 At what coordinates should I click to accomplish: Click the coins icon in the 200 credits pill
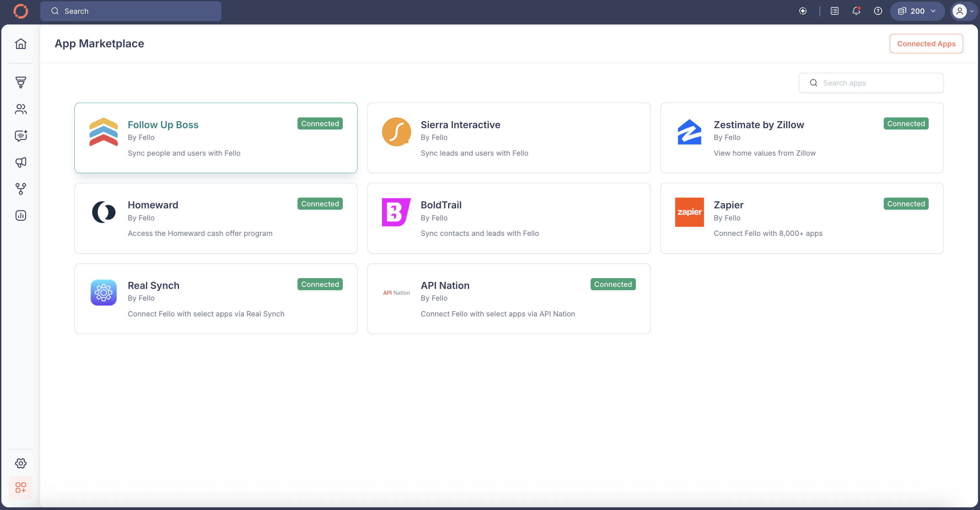(902, 11)
